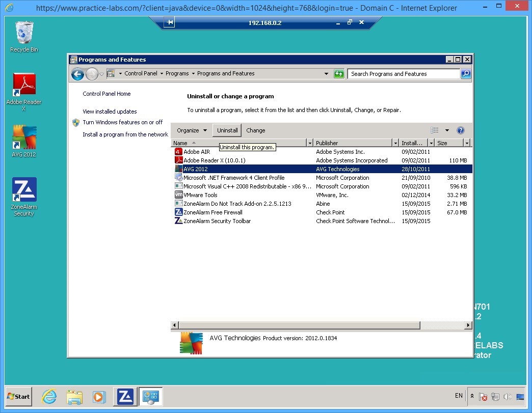The image size is (532, 413).
Task: Click the Refresh icon beside the address bar
Action: pos(339,74)
